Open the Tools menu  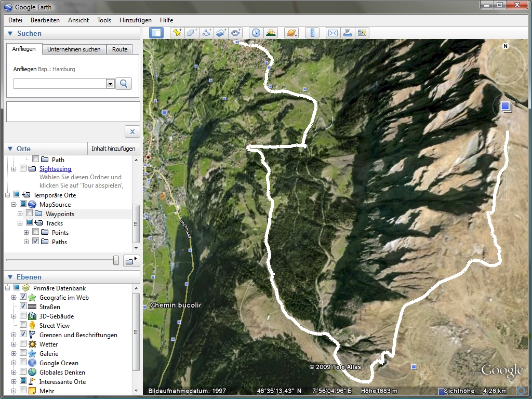(104, 20)
